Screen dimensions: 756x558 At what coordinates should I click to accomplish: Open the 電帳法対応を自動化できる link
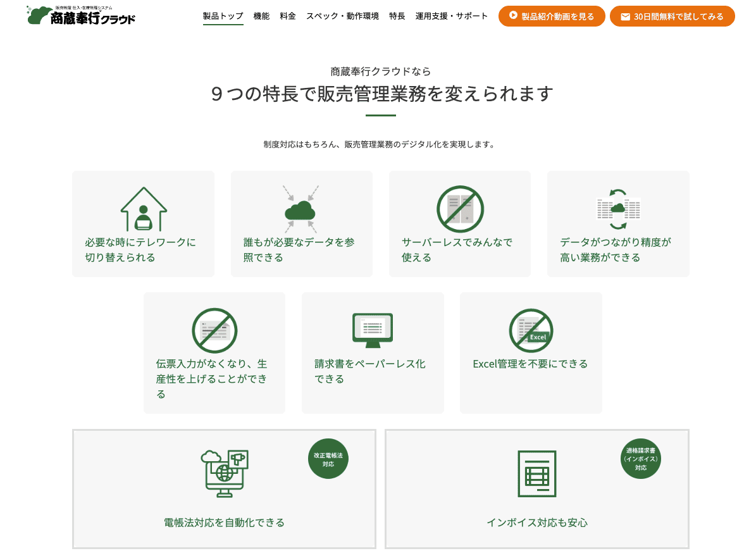click(x=224, y=489)
